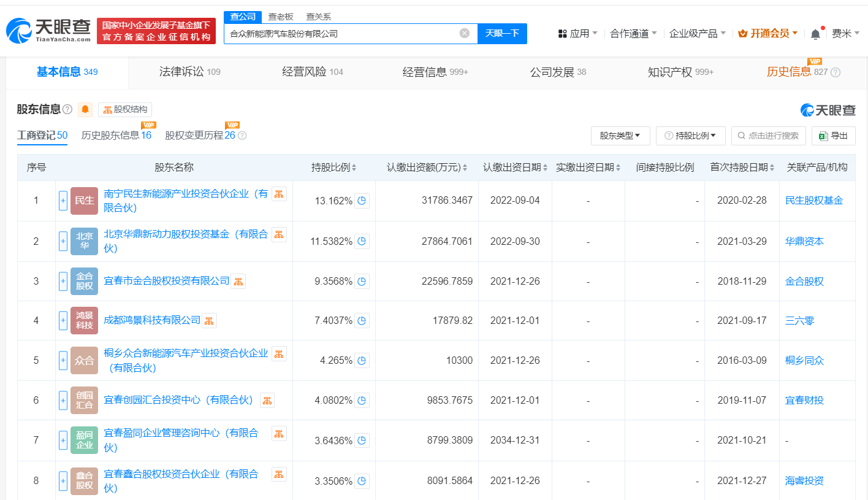868x500 pixels.
Task: Open the 股东类型 dropdown filter
Action: [x=620, y=136]
